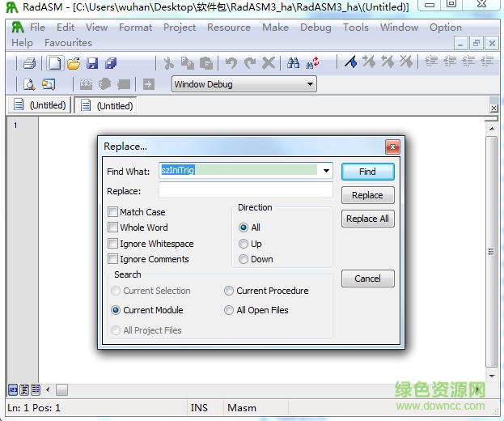
Task: Open the Favourites menu
Action: [68, 43]
